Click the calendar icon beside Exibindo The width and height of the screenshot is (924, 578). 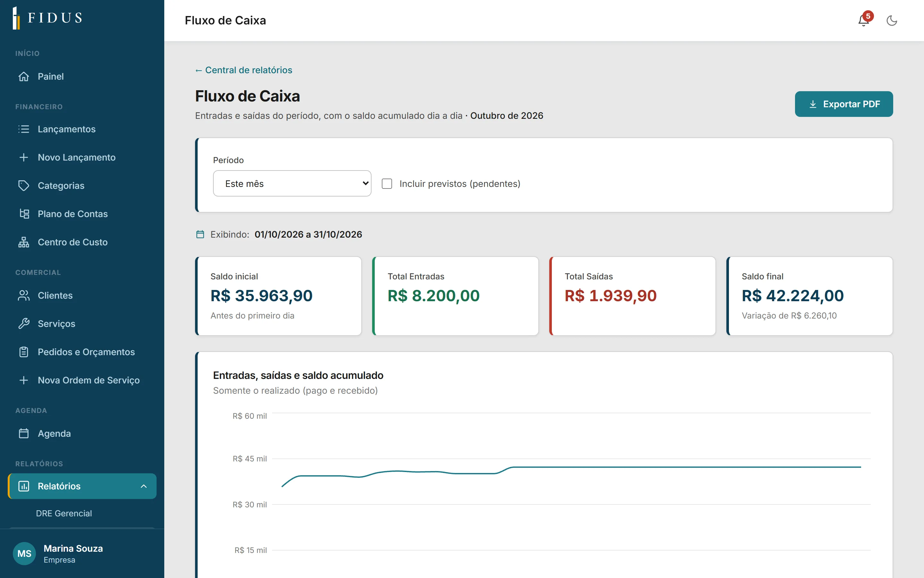coord(200,234)
